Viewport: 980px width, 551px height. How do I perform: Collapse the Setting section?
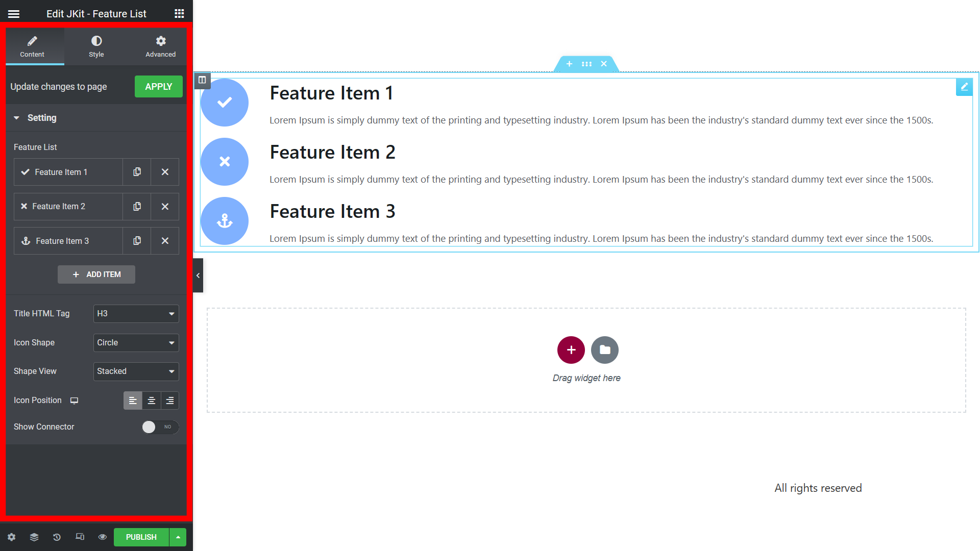point(96,118)
